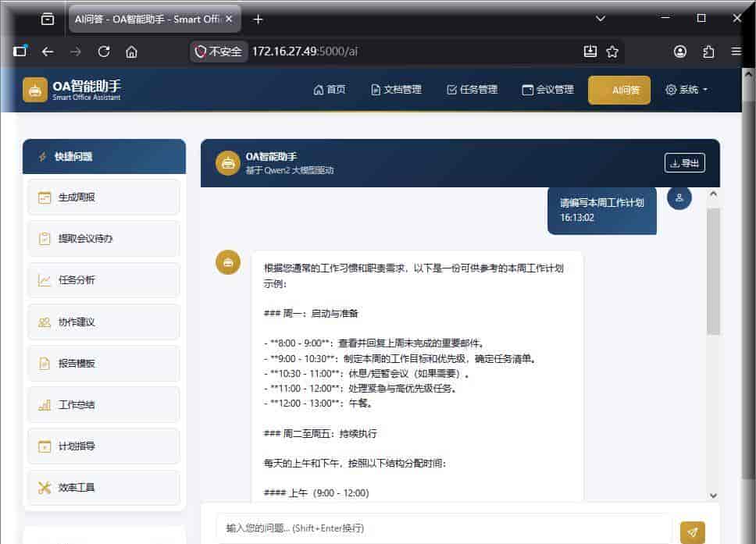The width and height of the screenshot is (756, 544).
Task: Close the AI问答 browser tab
Action: [x=229, y=19]
